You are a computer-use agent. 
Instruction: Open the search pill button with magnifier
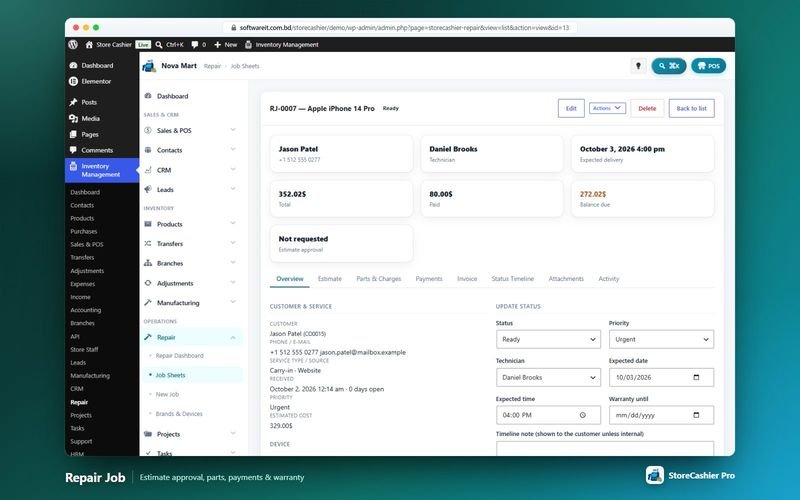[x=668, y=66]
